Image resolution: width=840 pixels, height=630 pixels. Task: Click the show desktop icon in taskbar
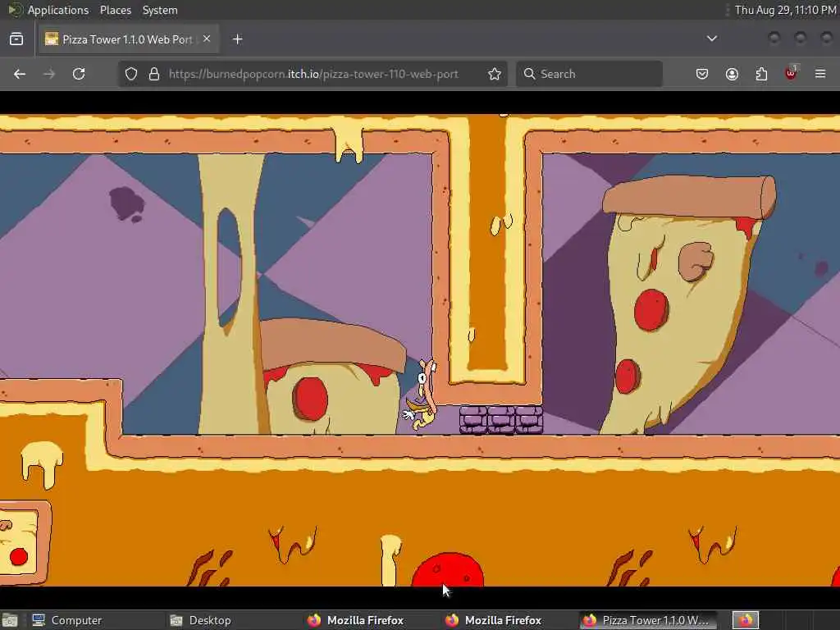pos(10,620)
